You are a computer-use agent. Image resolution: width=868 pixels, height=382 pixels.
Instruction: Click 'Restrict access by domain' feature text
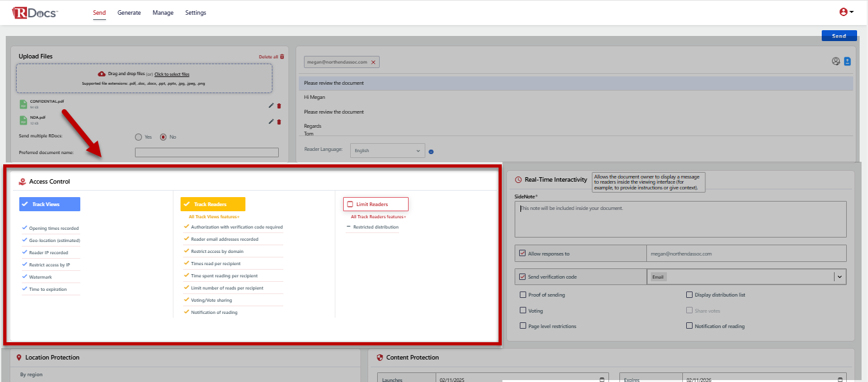point(218,251)
